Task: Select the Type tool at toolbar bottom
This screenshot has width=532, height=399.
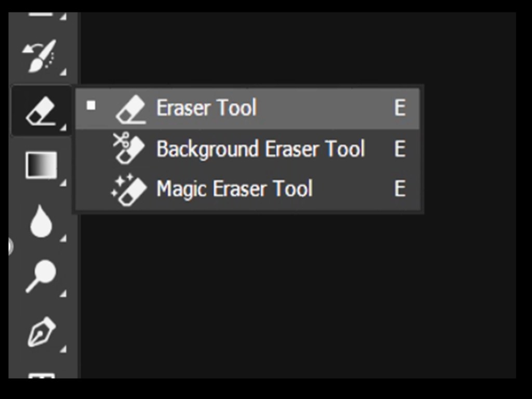Action: tap(41, 375)
